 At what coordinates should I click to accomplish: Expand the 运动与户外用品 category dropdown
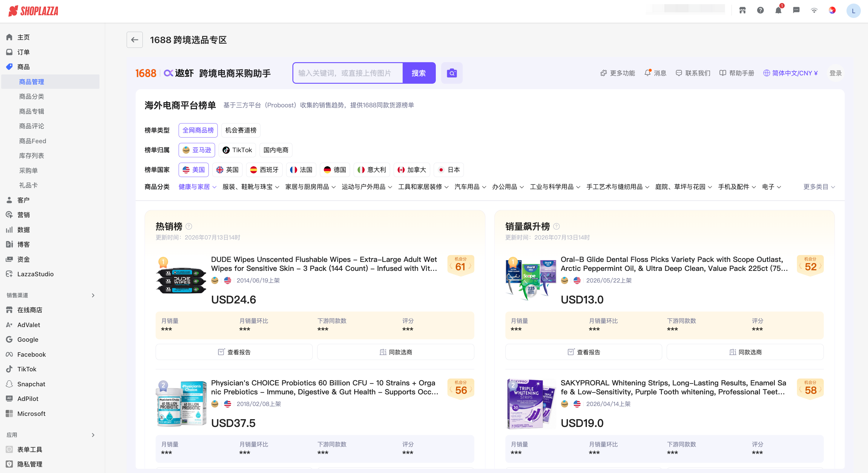367,187
